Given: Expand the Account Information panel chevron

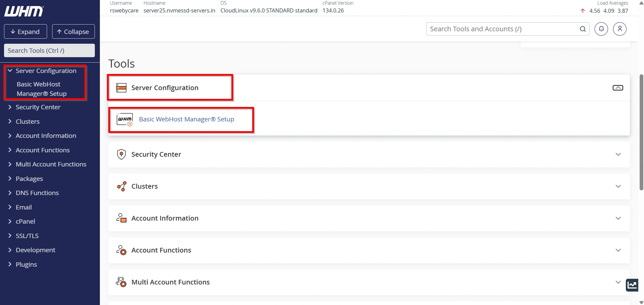Looking at the screenshot, I should click(x=618, y=218).
